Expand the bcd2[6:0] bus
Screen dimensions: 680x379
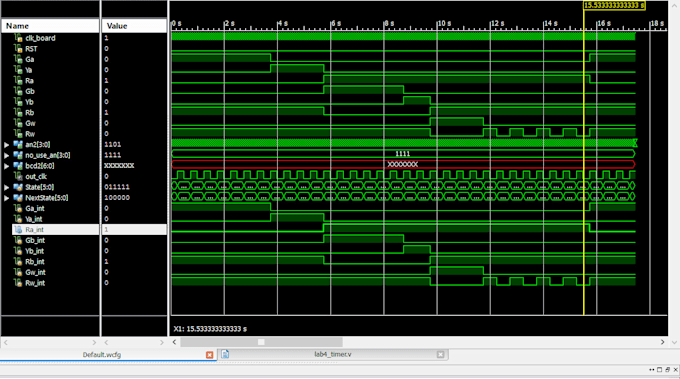[7, 166]
